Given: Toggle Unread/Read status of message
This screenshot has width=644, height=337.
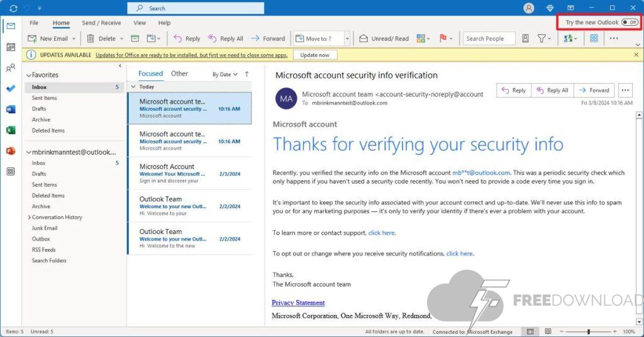Looking at the screenshot, I should 384,38.
